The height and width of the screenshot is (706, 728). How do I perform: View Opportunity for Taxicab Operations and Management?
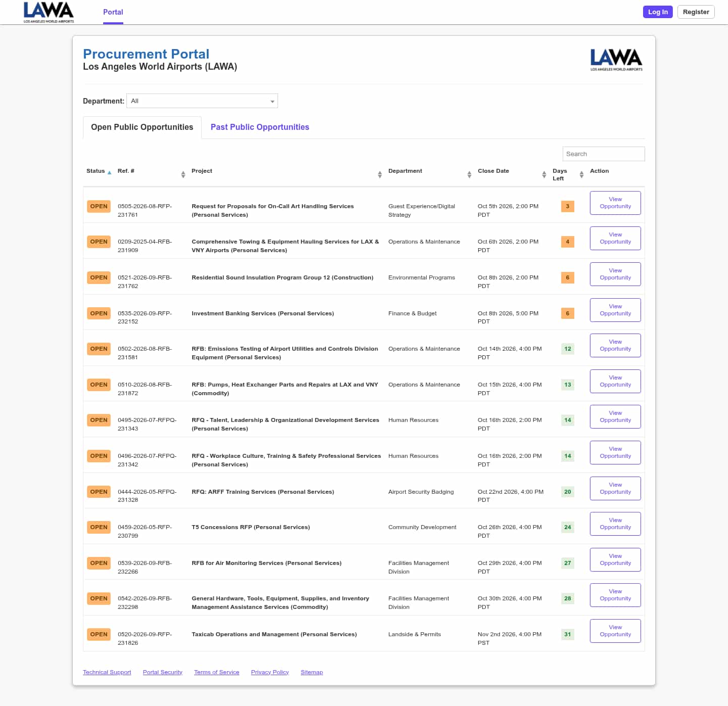tap(615, 631)
